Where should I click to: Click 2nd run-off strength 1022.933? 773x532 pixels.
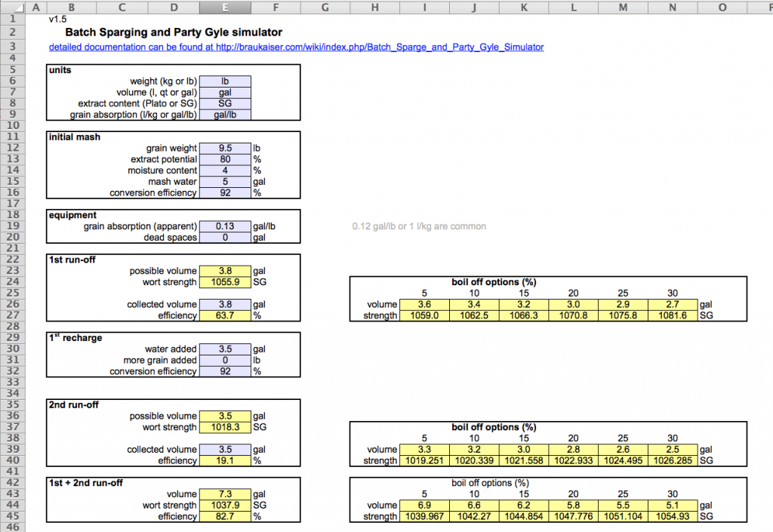coord(574,460)
